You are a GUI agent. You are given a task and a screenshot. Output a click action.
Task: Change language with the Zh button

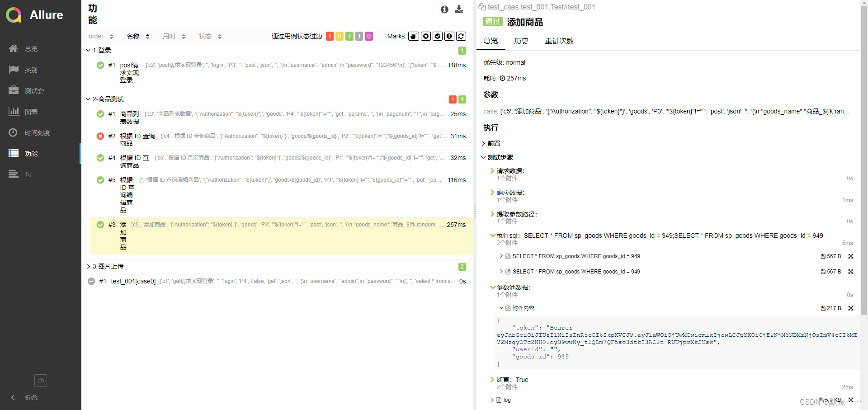pos(41,381)
